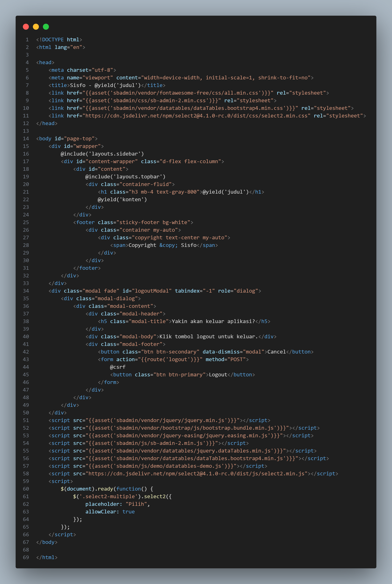Click the text "Yakin akan keluar aplikasi?"
Image resolution: width=392 pixels, height=584 pixels.
pos(213,322)
